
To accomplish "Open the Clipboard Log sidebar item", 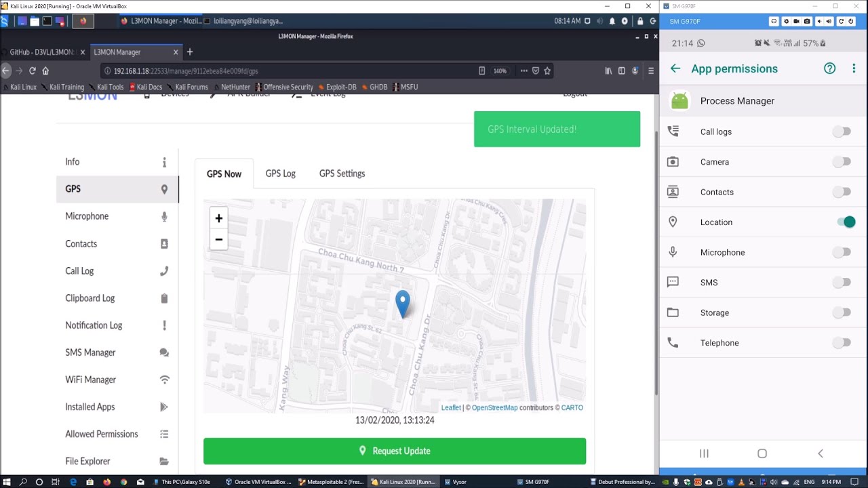I will click(x=117, y=298).
